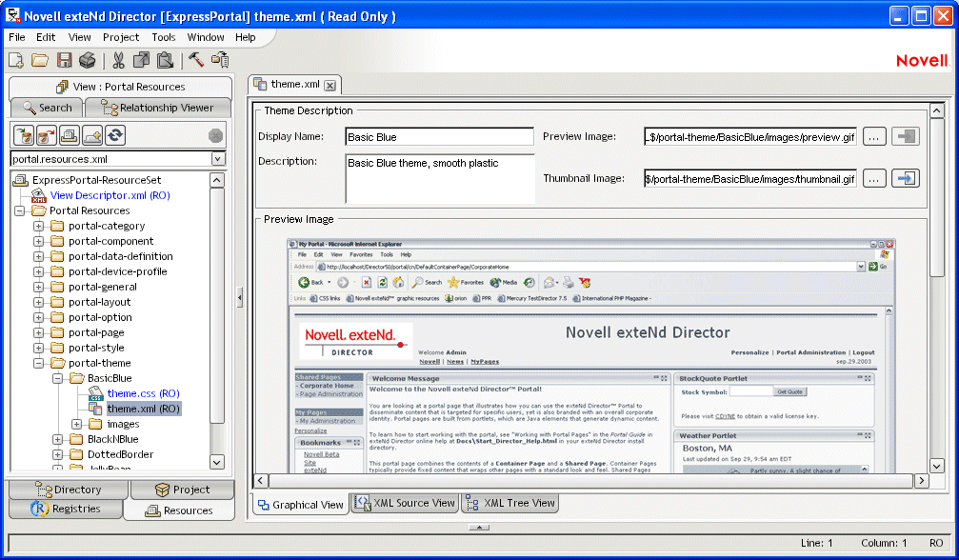The width and height of the screenshot is (959, 560).
Task: Select the Graphical View tab
Action: click(300, 505)
